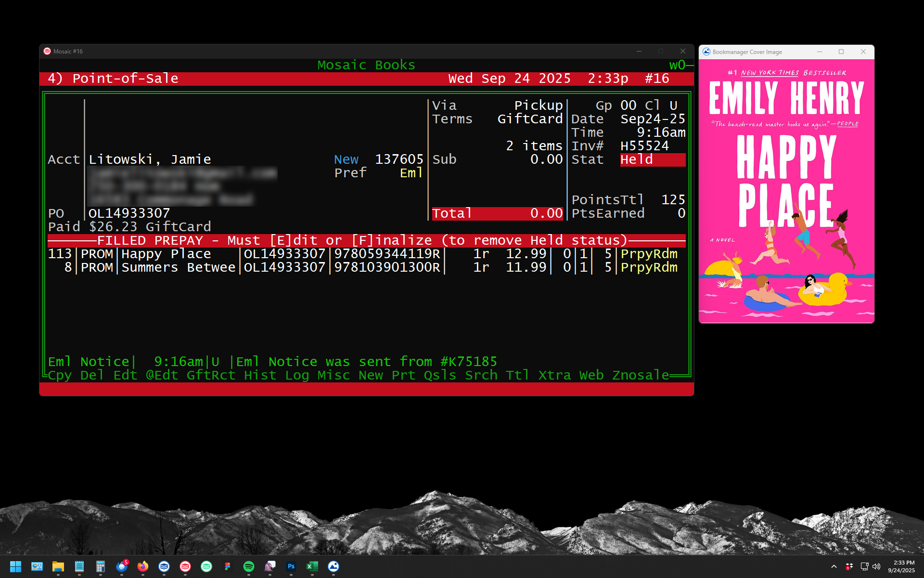This screenshot has width=924, height=578.
Task: Click the PO number OL14933307 in header
Action: tap(129, 213)
